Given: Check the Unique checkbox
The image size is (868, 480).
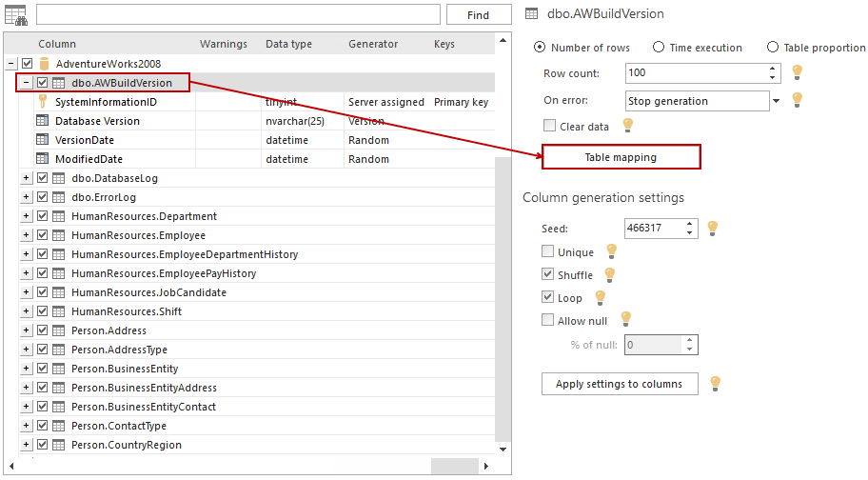Looking at the screenshot, I should tap(547, 251).
